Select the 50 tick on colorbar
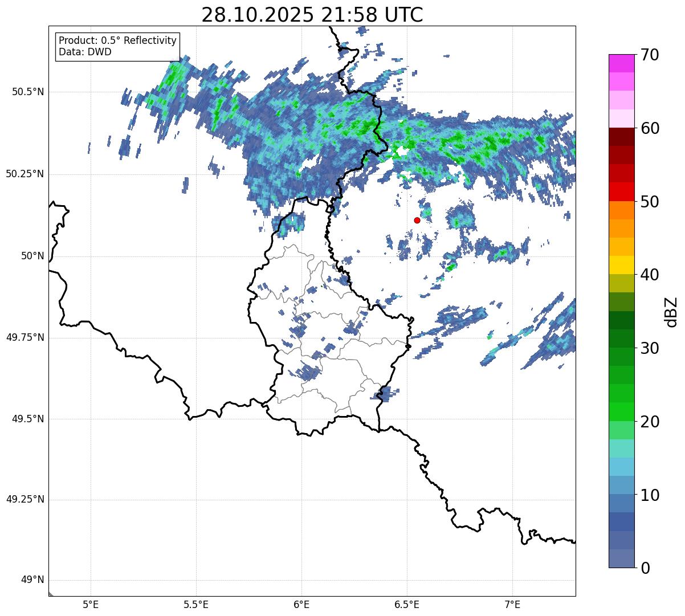This screenshot has width=685, height=616. (649, 202)
